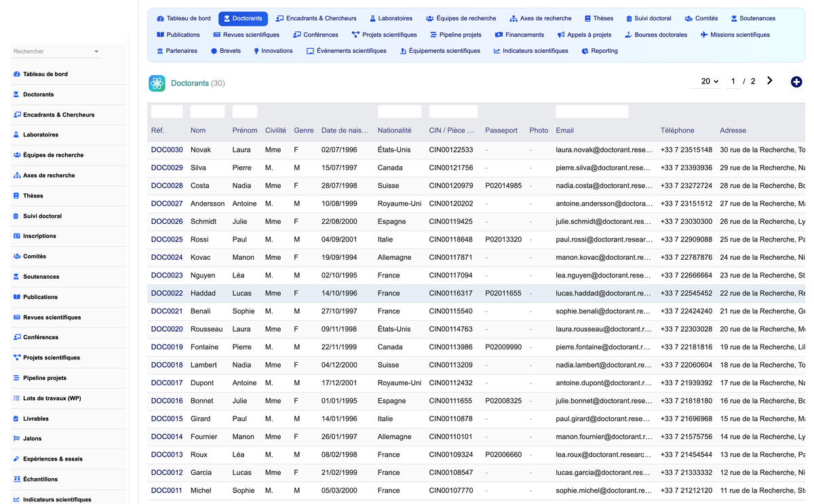The image size is (814, 504).
Task: Go to next page with chevron arrow
Action: (770, 81)
